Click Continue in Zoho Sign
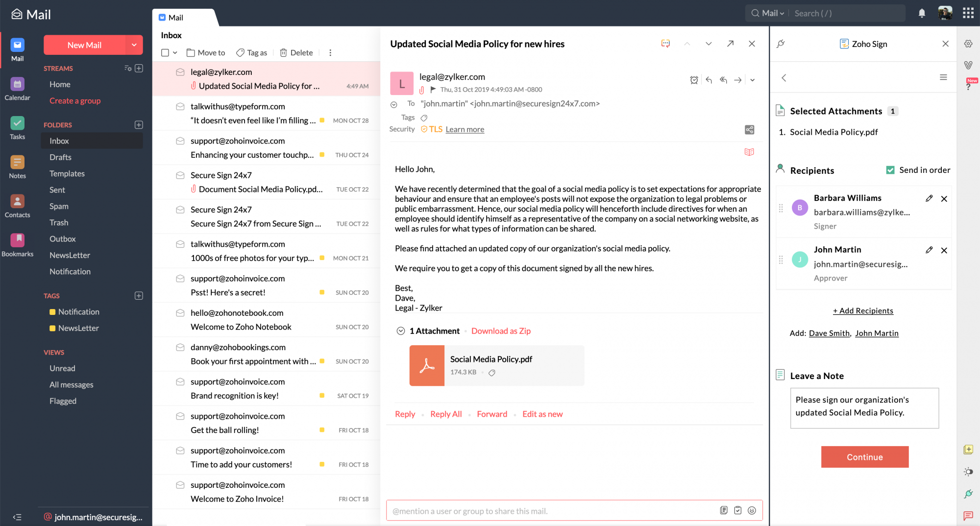980x526 pixels. tap(865, 457)
